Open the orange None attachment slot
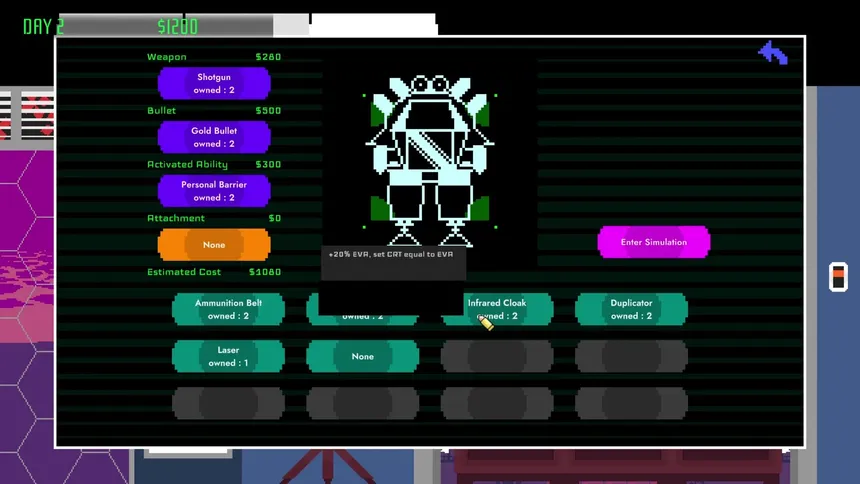The height and width of the screenshot is (484, 860). click(214, 245)
